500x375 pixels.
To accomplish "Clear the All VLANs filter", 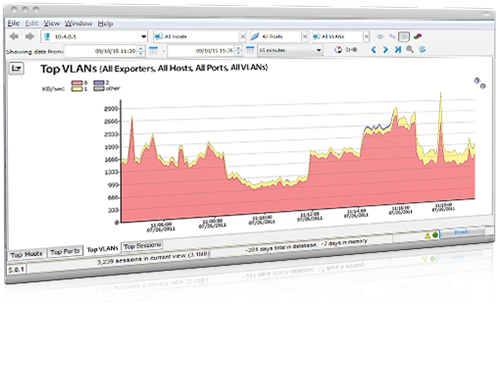I will tap(366, 36).
